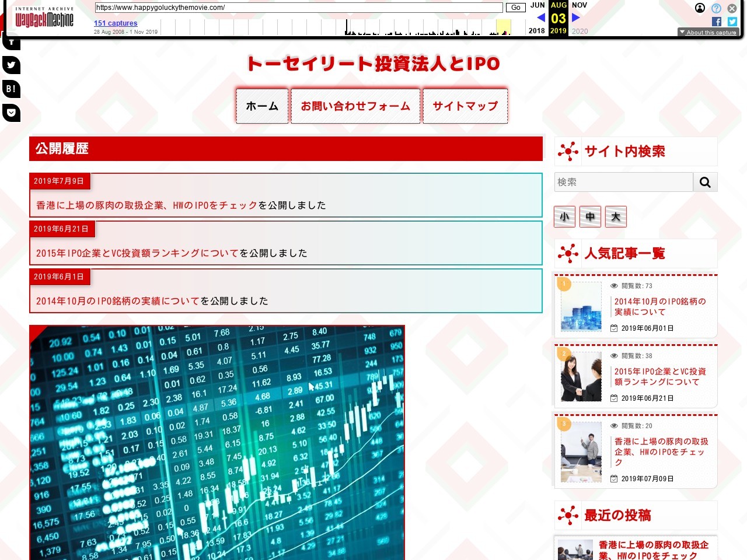Share capture on Facebook icon in Wayback bar
Screen dimensions: 747x560
pyautogui.click(x=717, y=22)
